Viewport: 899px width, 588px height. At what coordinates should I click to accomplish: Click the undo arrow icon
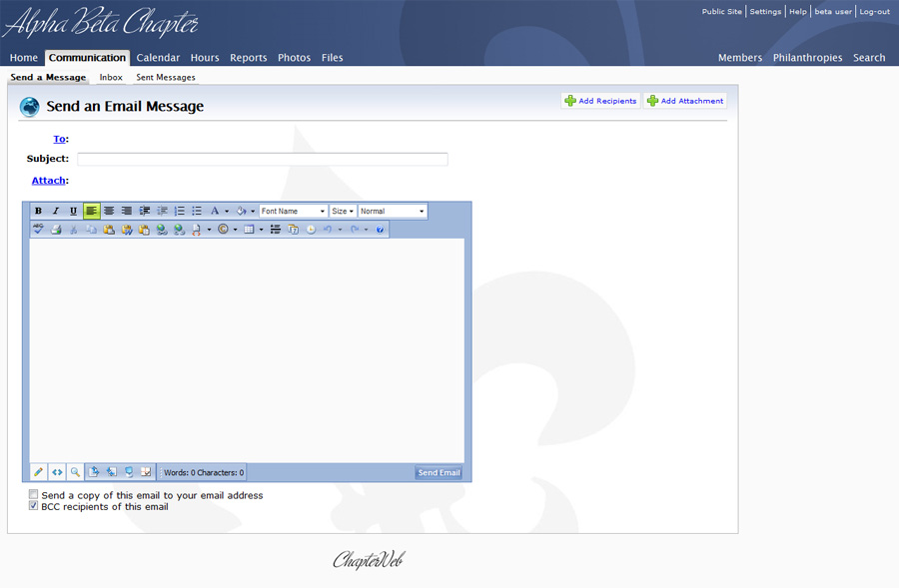tap(328, 230)
